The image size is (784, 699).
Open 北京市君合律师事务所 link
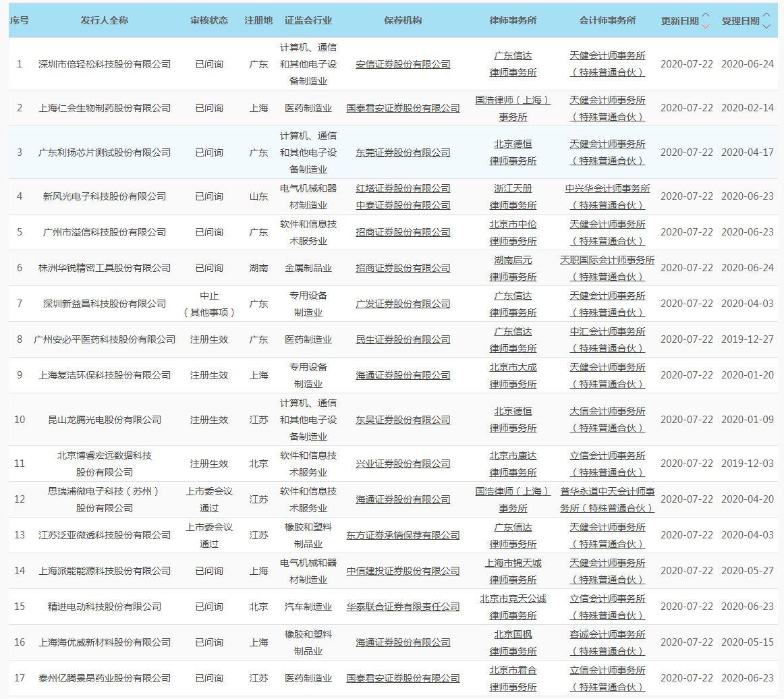click(x=513, y=679)
